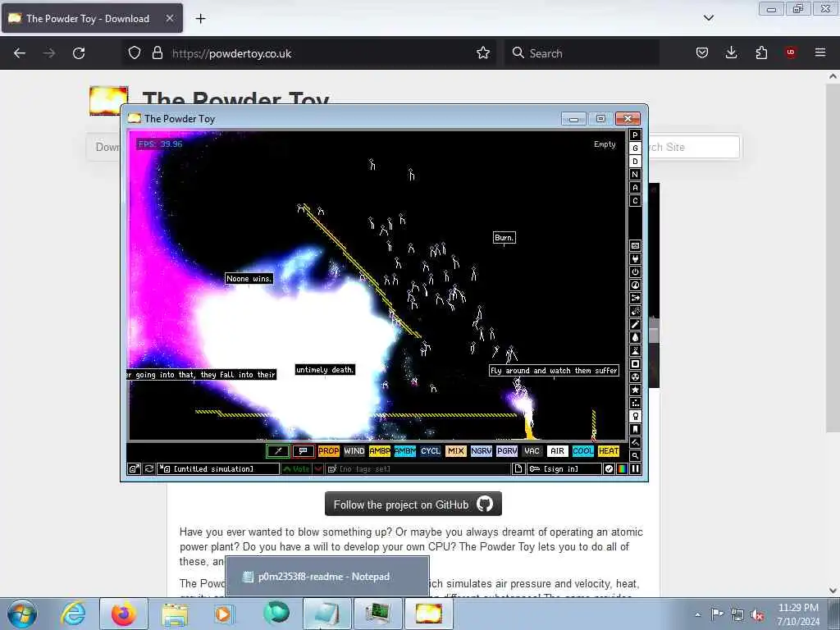
Task: Open the rainbow renderer options icon
Action: click(622, 468)
